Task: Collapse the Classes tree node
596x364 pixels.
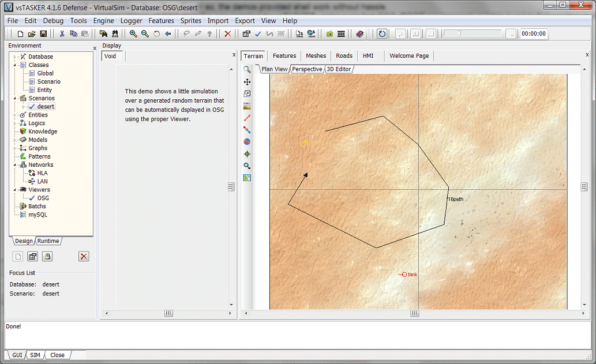Action: click(15, 65)
